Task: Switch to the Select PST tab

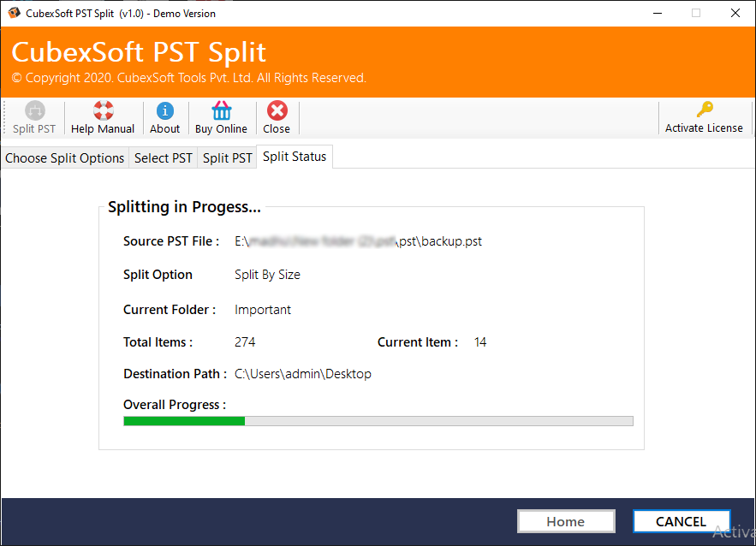Action: click(163, 158)
